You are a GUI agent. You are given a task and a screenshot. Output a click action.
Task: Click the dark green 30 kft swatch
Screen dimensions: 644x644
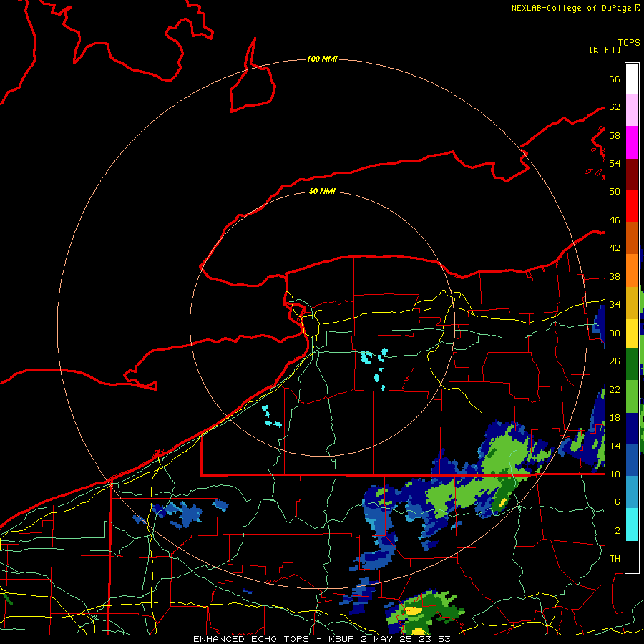[x=632, y=364]
